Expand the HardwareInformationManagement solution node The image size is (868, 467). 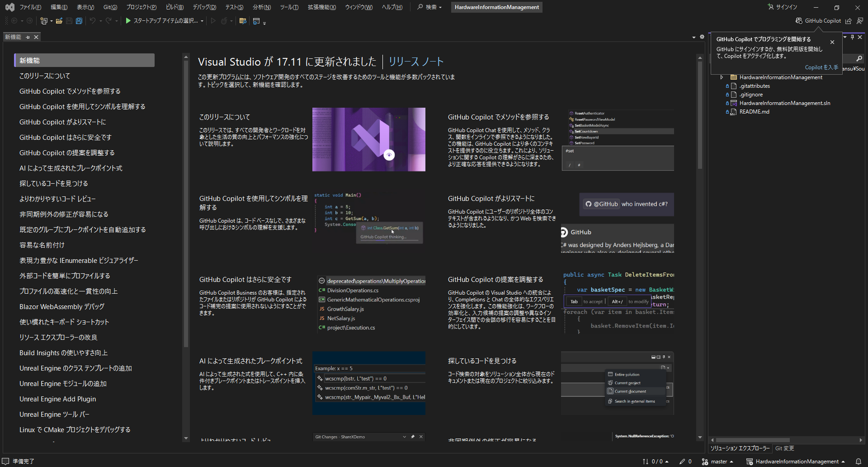[721, 77]
